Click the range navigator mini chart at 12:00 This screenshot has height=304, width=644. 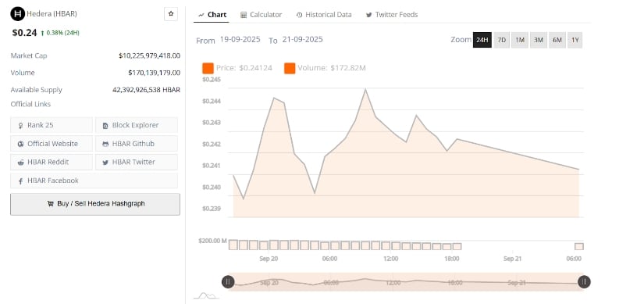tap(393, 282)
